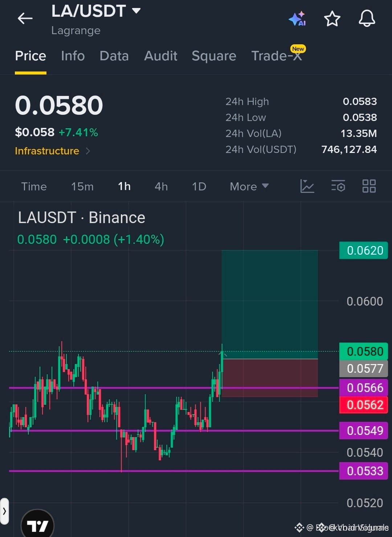Click the red 0.0562 stop-loss label
Image resolution: width=392 pixels, height=537 pixels.
tap(364, 405)
